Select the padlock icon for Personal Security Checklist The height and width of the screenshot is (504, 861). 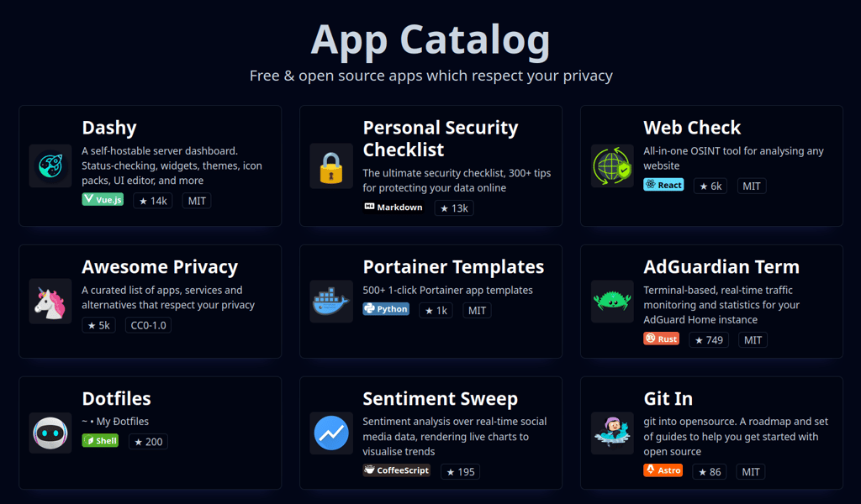331,167
